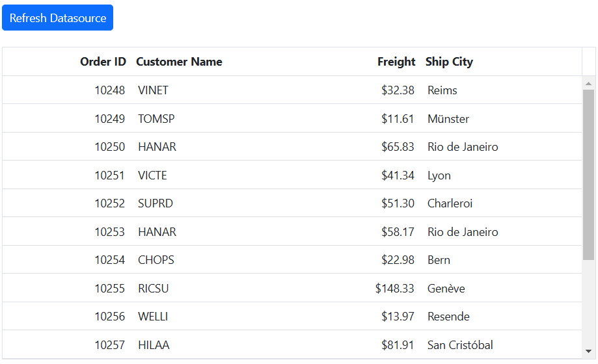Select the TOMSP customer cell
Viewport: 598px width, 364px height.
156,119
